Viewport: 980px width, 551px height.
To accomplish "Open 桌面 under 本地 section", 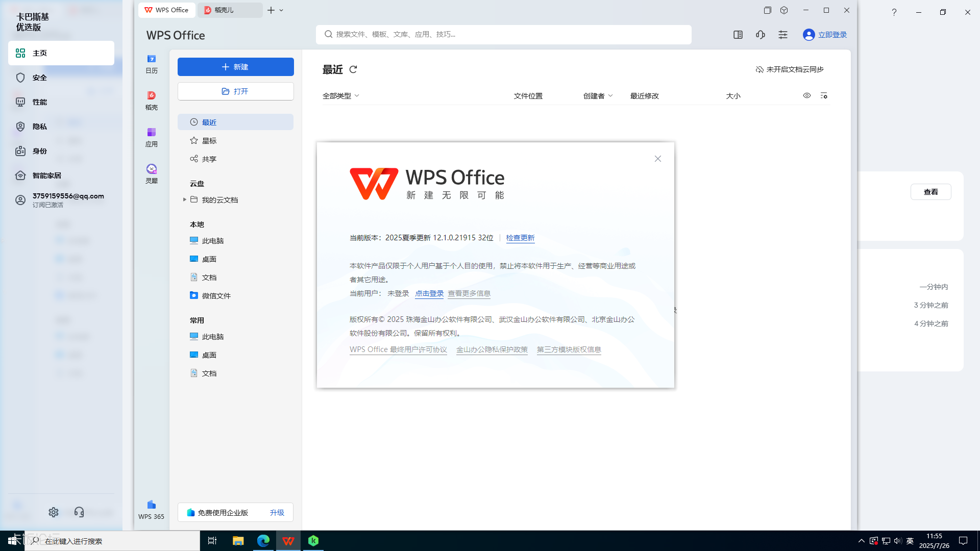I will 235,259.
